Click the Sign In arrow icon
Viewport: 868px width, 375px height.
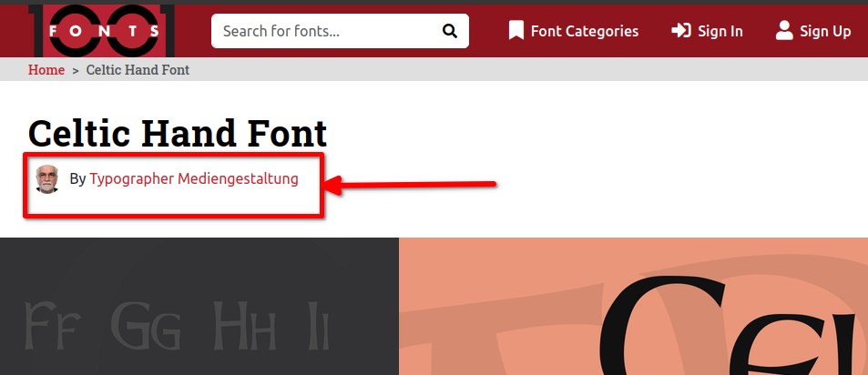[x=681, y=30]
